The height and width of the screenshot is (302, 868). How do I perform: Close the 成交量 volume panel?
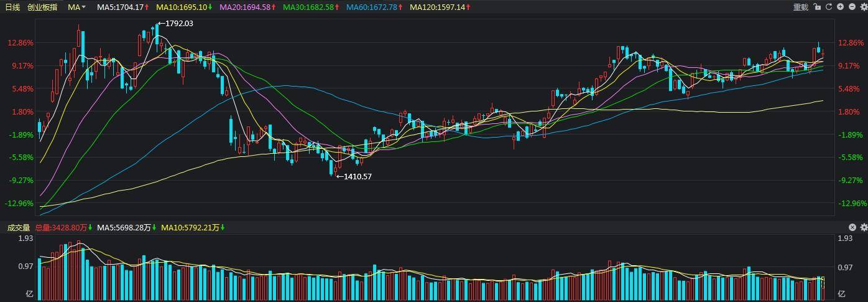[x=852, y=228]
